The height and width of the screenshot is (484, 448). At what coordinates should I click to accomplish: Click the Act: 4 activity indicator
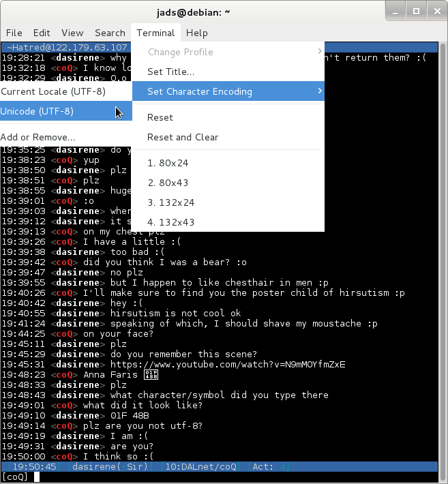269,466
